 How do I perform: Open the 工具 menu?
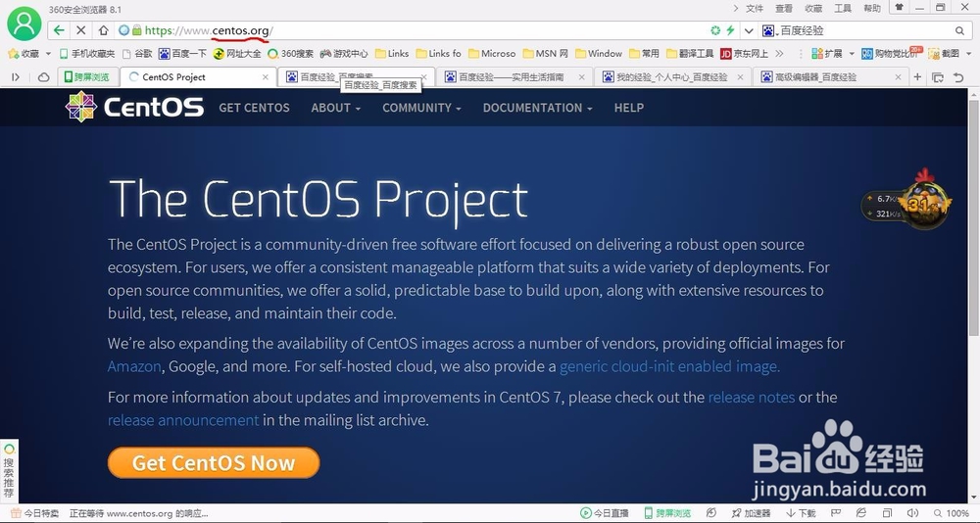843,8
